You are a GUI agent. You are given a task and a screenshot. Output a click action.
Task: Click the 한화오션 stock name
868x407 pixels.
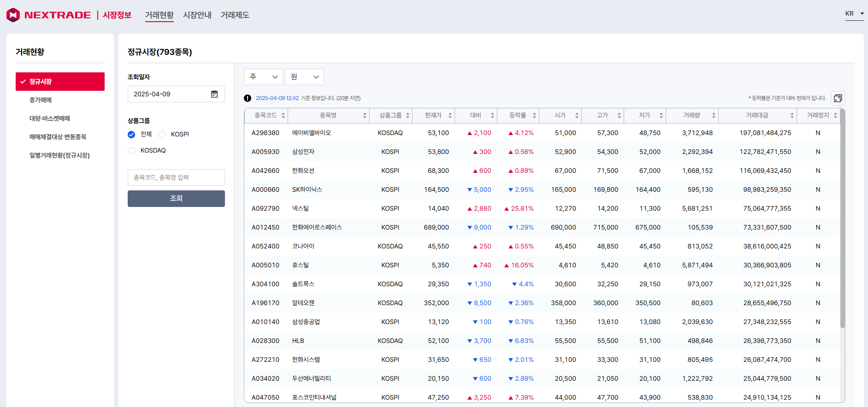(x=303, y=171)
